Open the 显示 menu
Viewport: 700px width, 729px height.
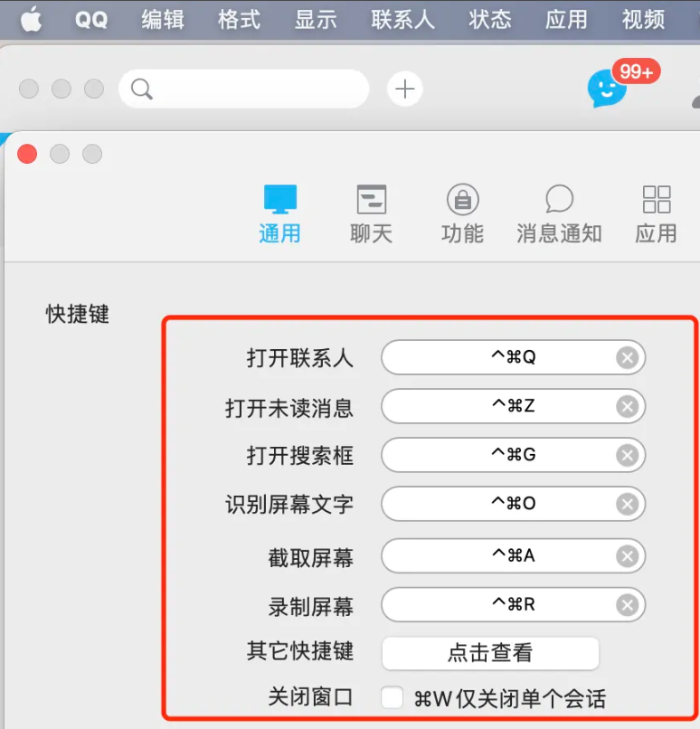pyautogui.click(x=316, y=20)
